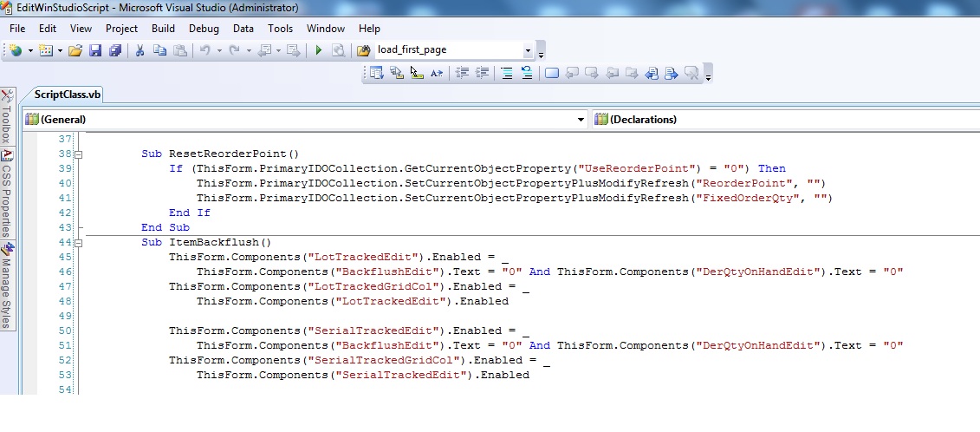Click the Add New Item toolbar icon
This screenshot has height=432, width=980.
click(46, 50)
